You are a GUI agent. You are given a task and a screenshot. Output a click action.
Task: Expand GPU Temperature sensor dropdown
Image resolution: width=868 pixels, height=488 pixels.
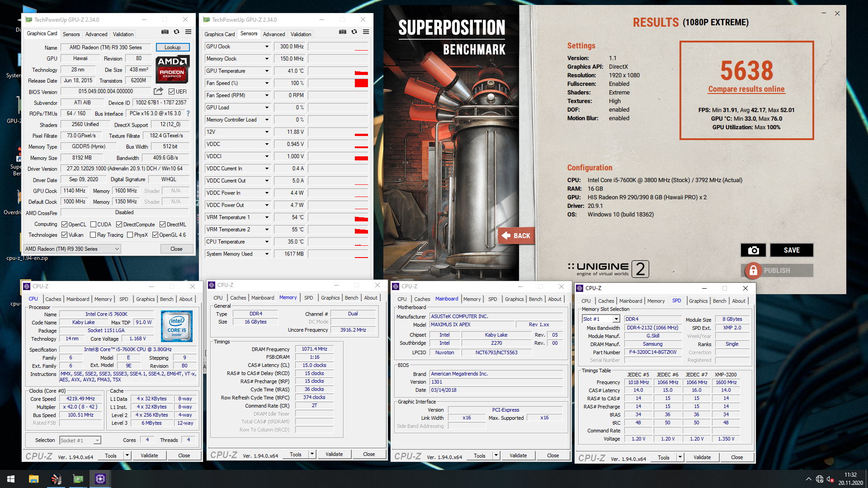coord(267,71)
